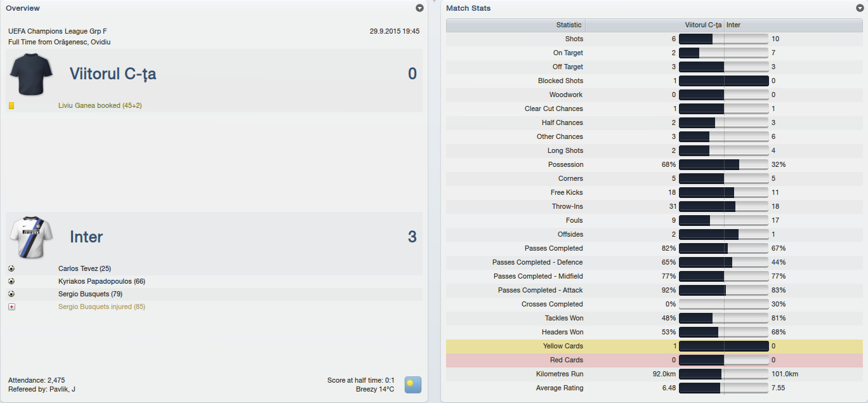The image size is (868, 403).
Task: Collapse the Overview panel arrow
Action: [419, 8]
